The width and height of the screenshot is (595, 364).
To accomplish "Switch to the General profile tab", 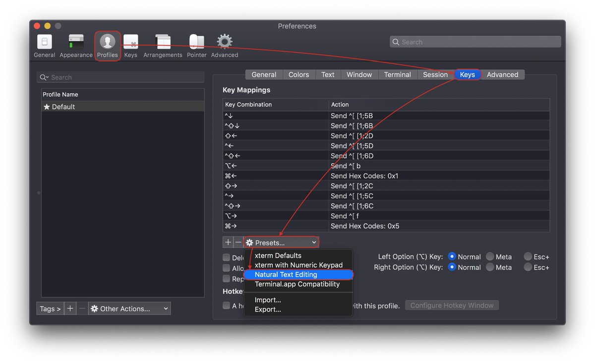I will pos(264,74).
